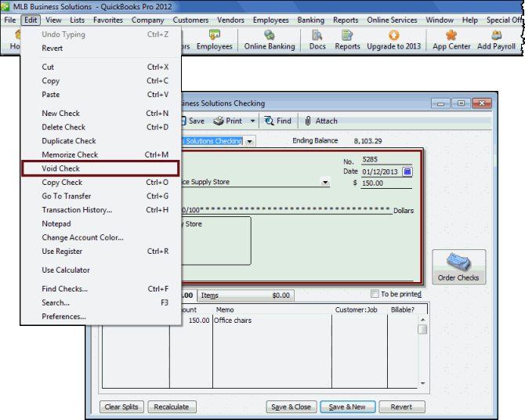The height and width of the screenshot is (420, 525).
Task: Click the Find icon in check window
Action: 277,121
